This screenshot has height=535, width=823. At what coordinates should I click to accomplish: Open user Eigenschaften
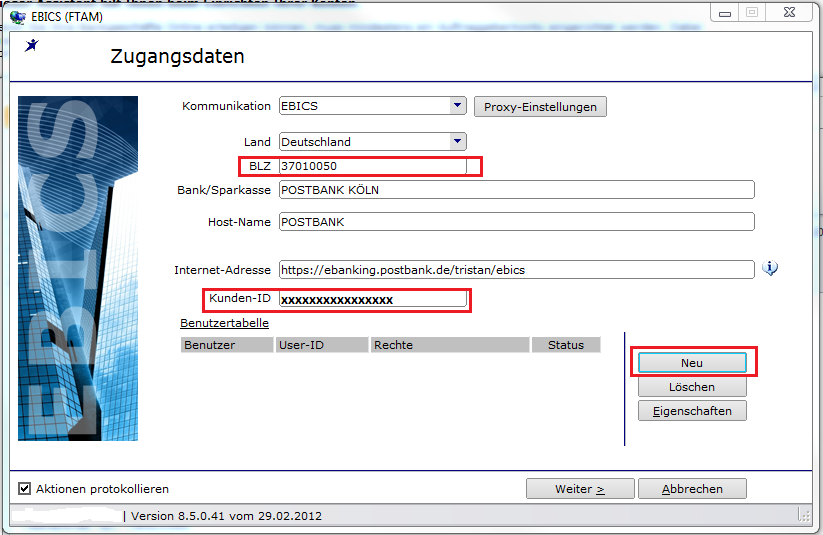coord(692,411)
